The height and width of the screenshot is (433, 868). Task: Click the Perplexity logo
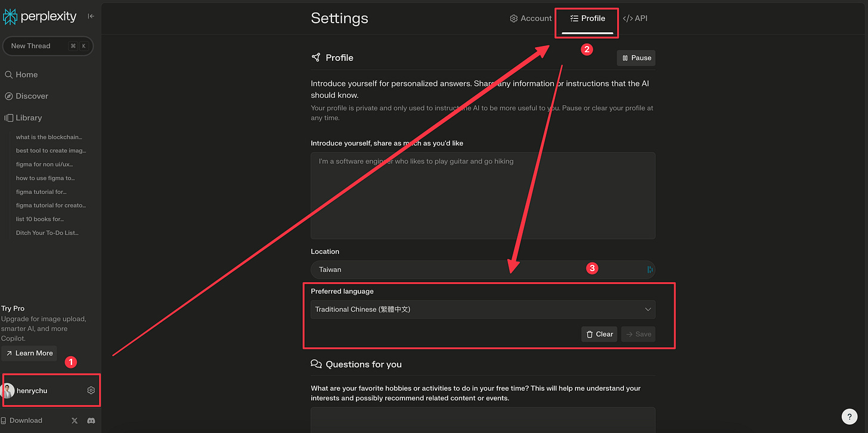coord(40,16)
